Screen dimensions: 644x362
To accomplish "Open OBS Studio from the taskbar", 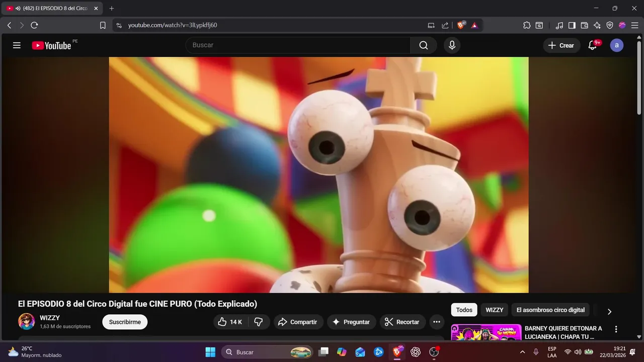I will pos(434,352).
